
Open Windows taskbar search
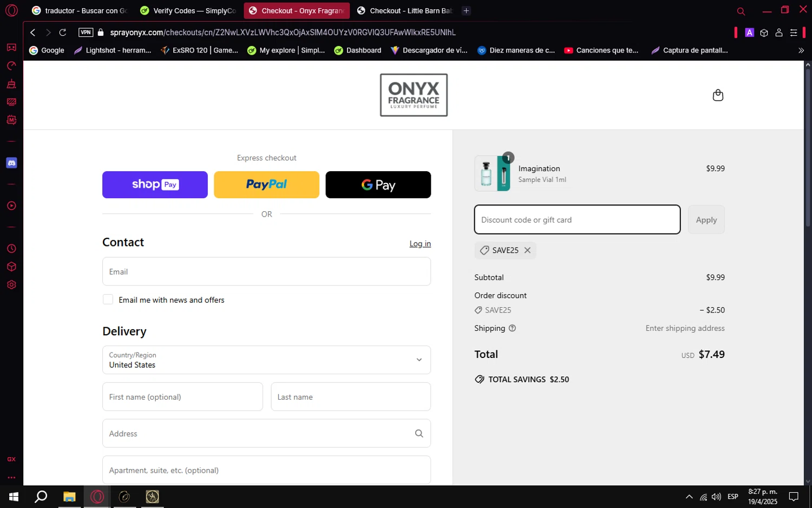41,497
